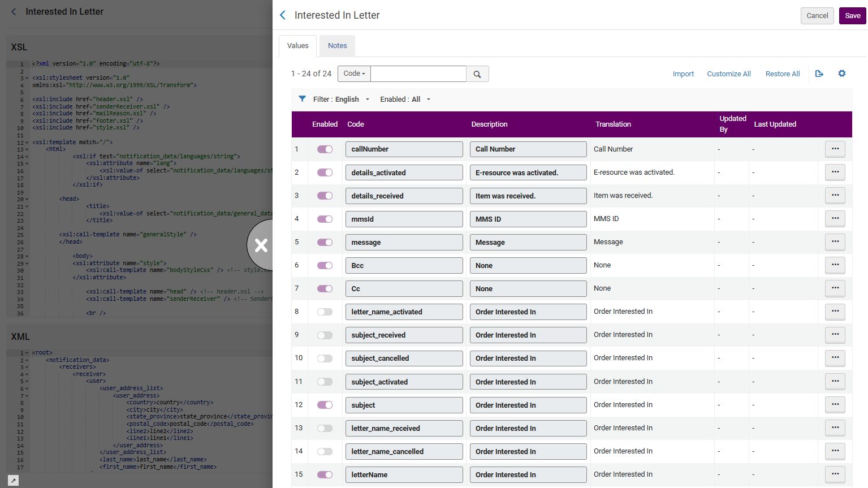
Task: Click the Restore All link
Action: pos(783,74)
